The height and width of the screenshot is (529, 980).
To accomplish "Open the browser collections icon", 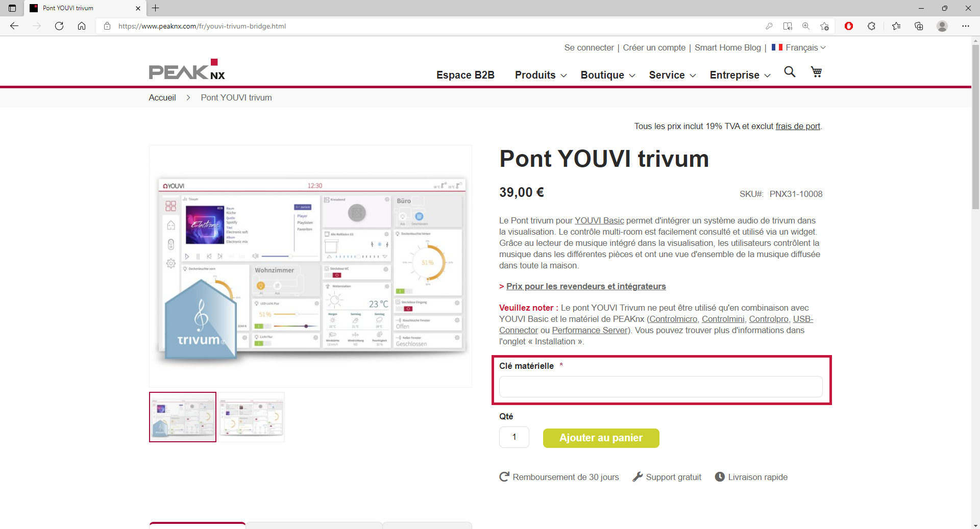I will (x=919, y=26).
